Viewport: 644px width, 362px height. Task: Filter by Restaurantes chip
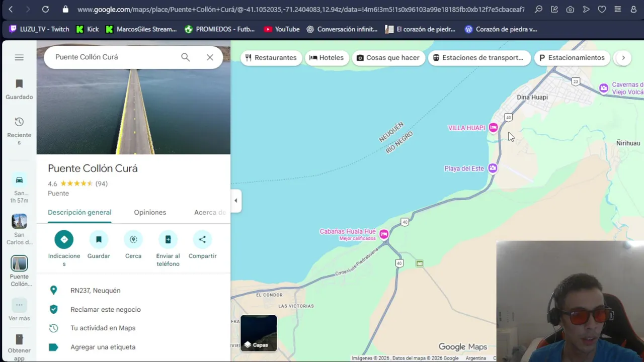pyautogui.click(x=271, y=58)
